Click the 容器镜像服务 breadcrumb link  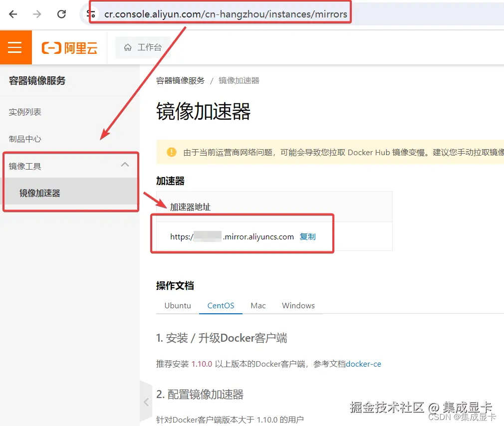(180, 81)
